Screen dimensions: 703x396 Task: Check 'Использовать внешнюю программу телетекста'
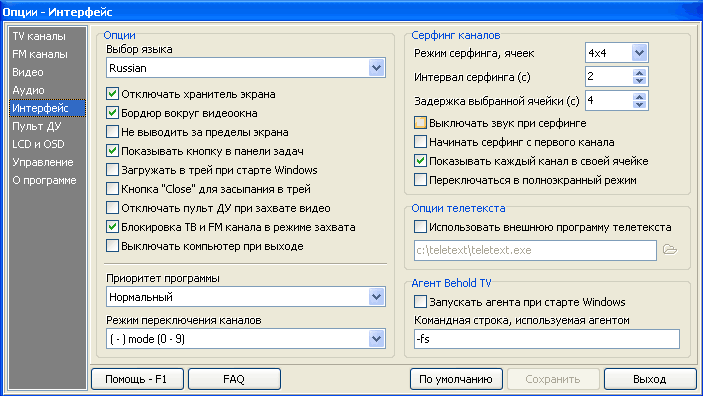tap(420, 226)
